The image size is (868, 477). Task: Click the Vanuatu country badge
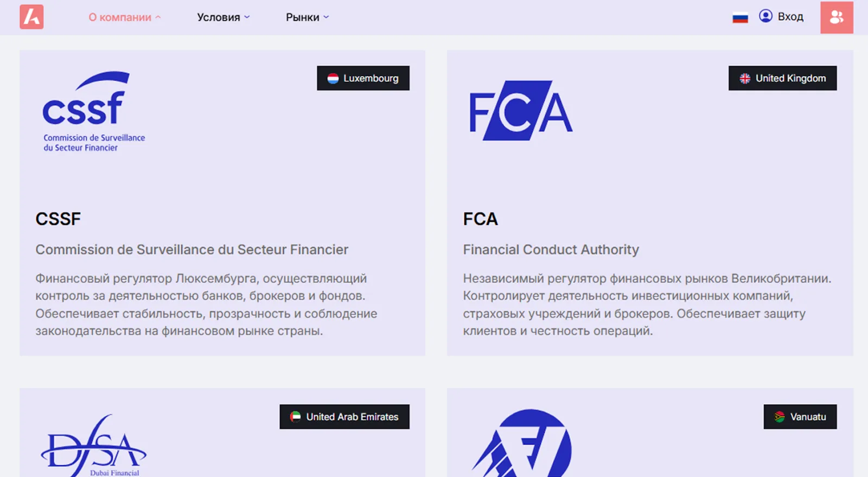[x=800, y=417]
